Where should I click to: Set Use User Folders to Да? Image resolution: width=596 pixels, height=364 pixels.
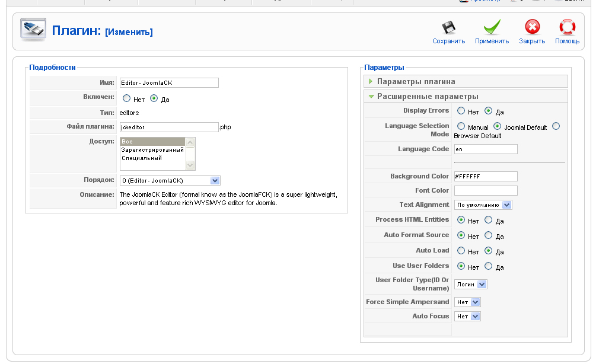[489, 266]
